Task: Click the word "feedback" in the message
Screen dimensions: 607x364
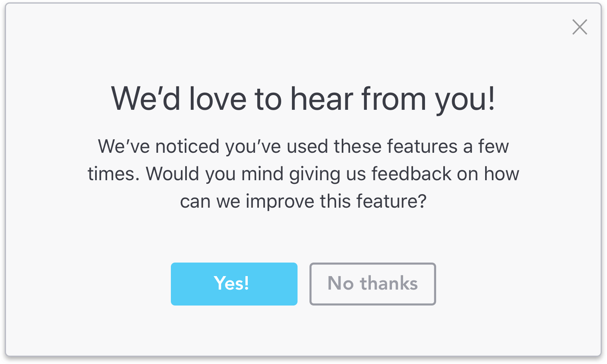Action: 411,174
